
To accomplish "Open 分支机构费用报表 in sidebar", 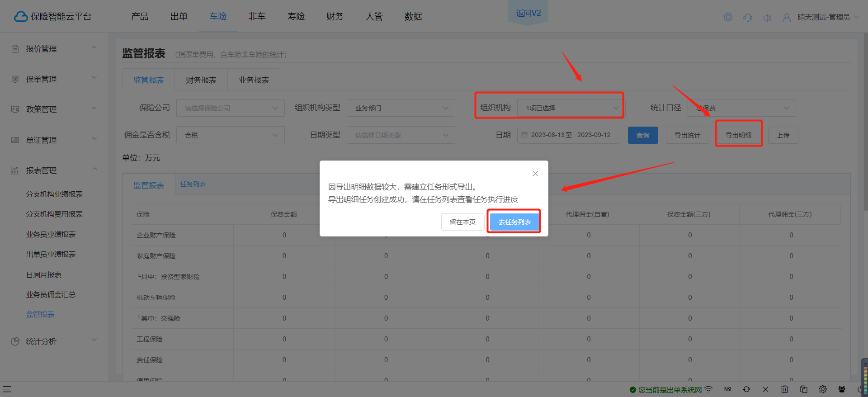I will (x=54, y=214).
